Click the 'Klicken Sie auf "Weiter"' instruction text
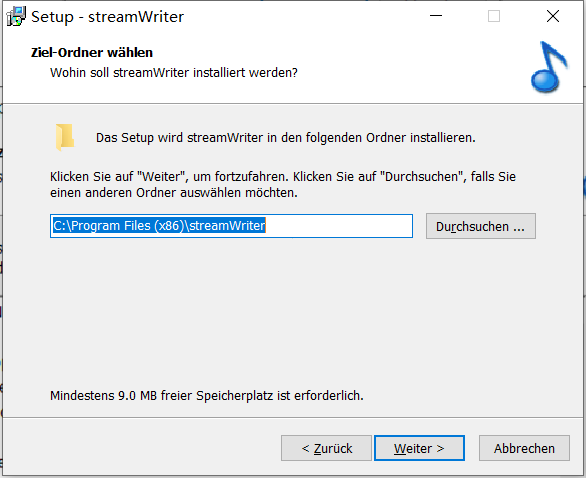The height and width of the screenshot is (478, 586). coord(283,185)
